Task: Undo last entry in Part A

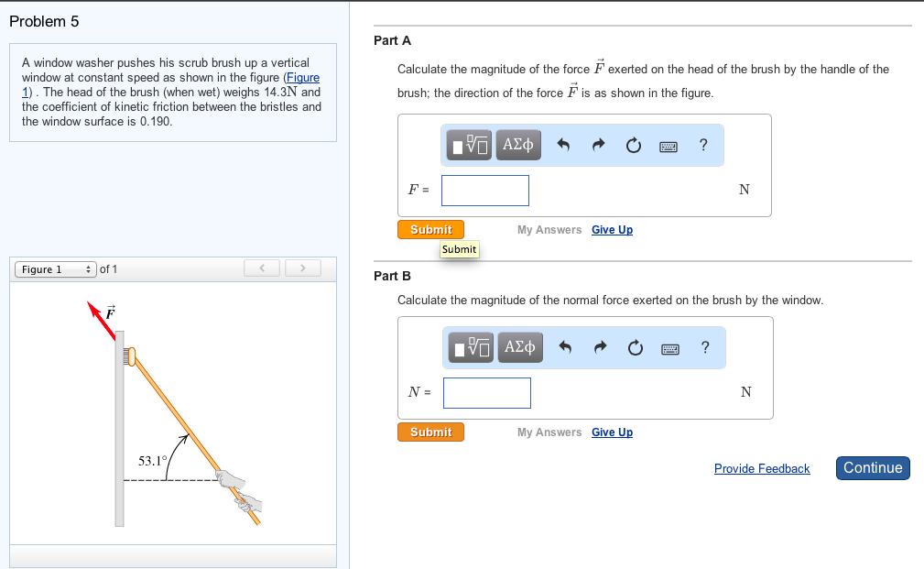Action: coord(564,145)
